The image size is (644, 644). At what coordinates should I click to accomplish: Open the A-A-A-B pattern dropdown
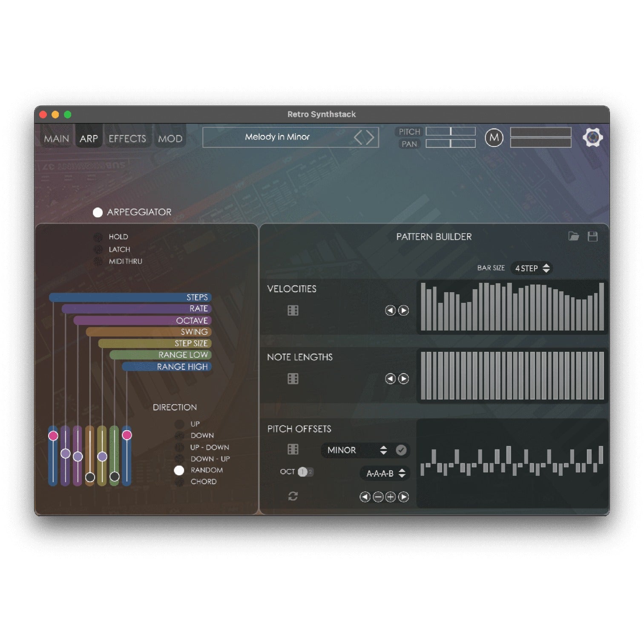click(385, 473)
